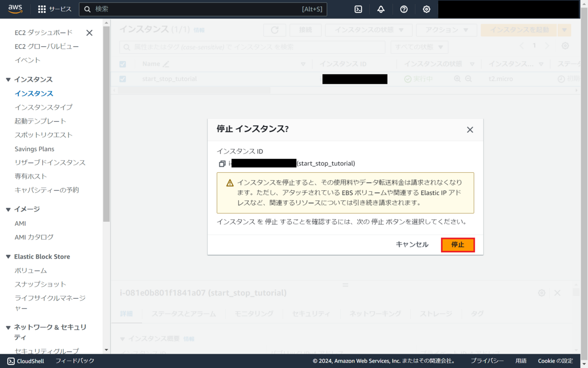Toggle the select-all header checkbox
Screen dimensions: 588x368
[122, 64]
